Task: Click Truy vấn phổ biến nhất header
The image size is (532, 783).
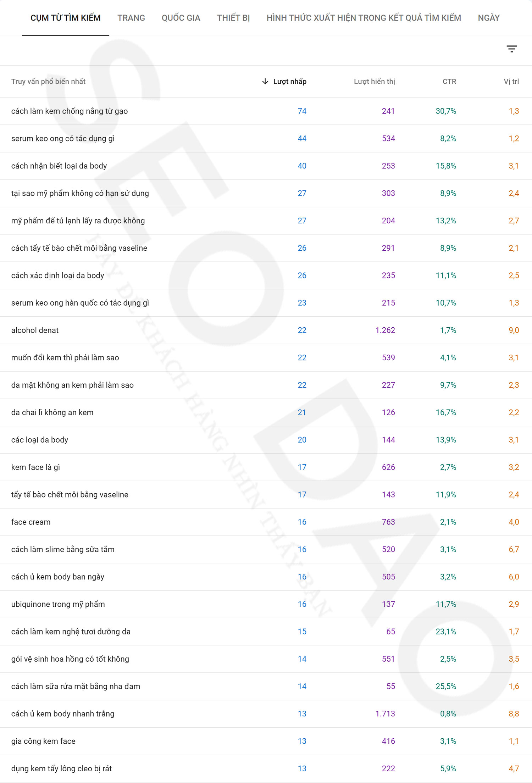Action: 48,82
